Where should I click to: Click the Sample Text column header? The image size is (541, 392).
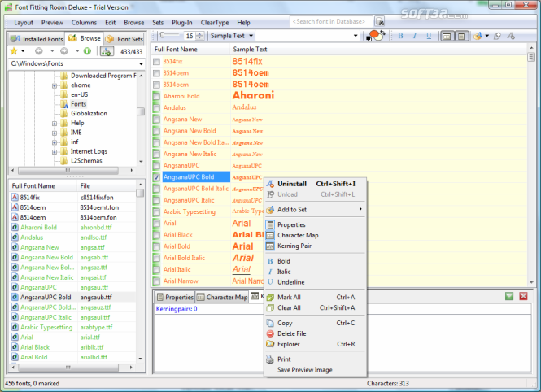click(x=378, y=50)
